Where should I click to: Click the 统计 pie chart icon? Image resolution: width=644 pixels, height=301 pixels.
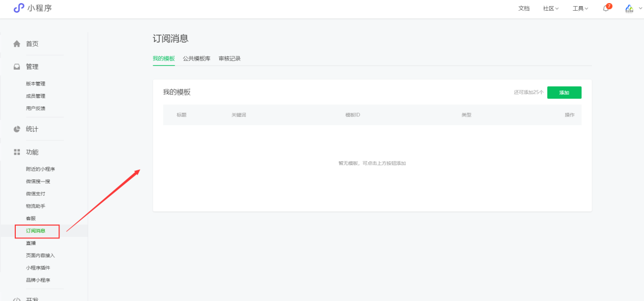click(17, 129)
